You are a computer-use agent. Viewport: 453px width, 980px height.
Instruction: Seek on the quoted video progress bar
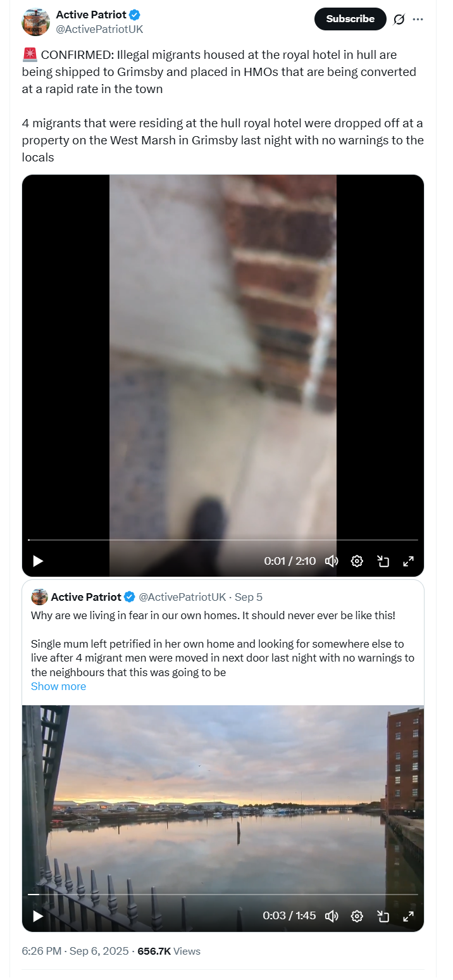tap(223, 895)
